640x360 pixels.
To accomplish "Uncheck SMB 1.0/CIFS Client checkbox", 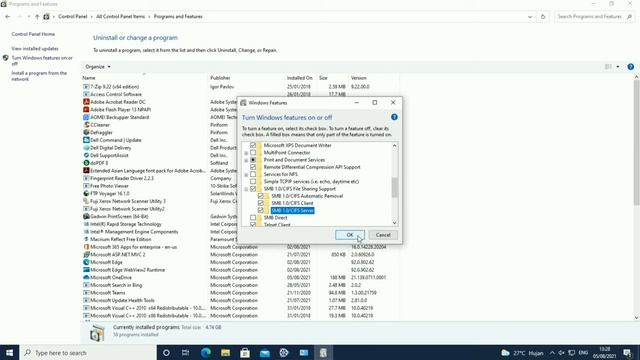I will tap(260, 203).
